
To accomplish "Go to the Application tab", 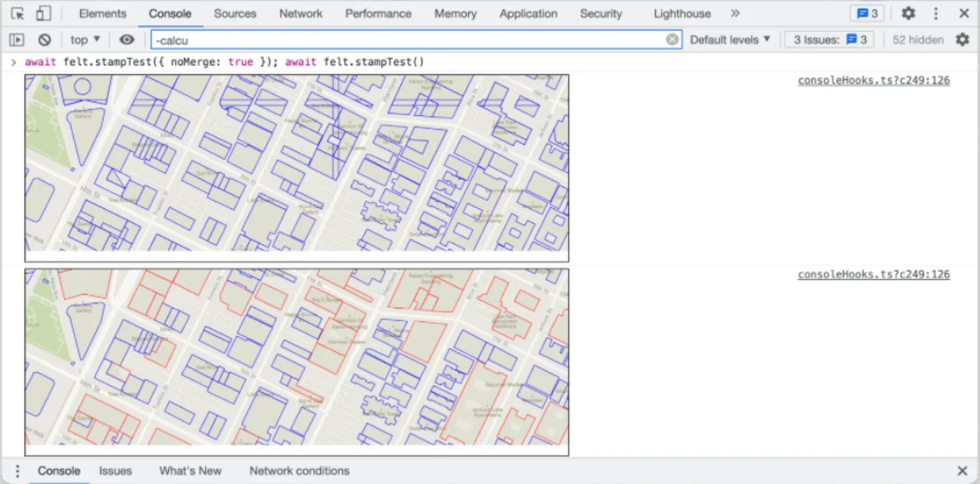I will [x=528, y=13].
